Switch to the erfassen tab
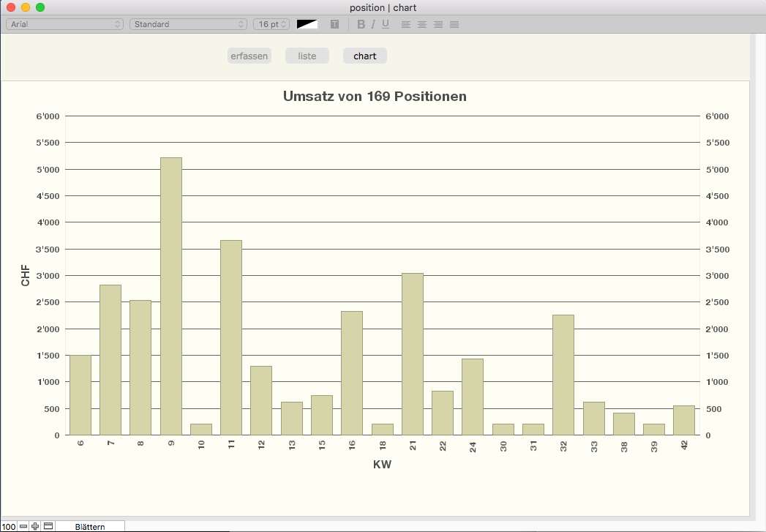 coord(249,56)
